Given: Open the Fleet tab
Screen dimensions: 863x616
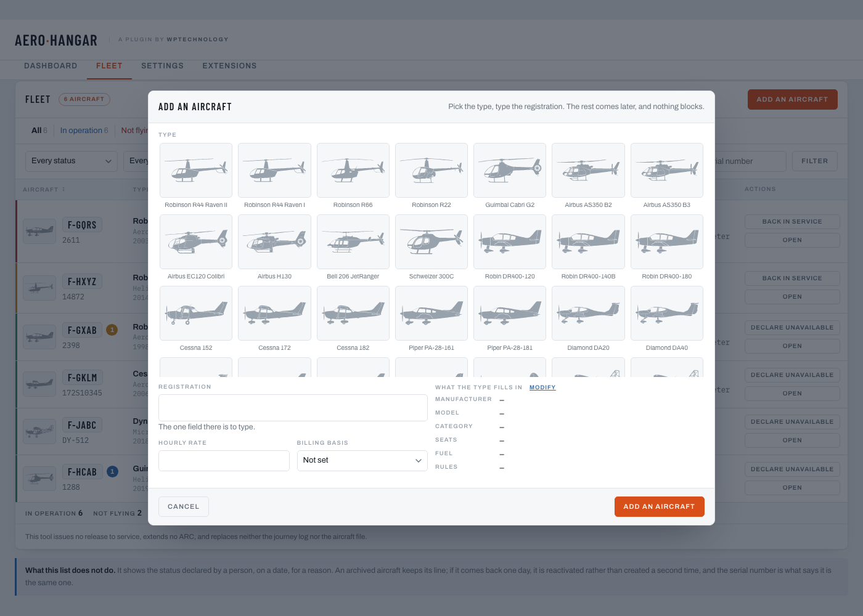Looking at the screenshot, I should 109,66.
